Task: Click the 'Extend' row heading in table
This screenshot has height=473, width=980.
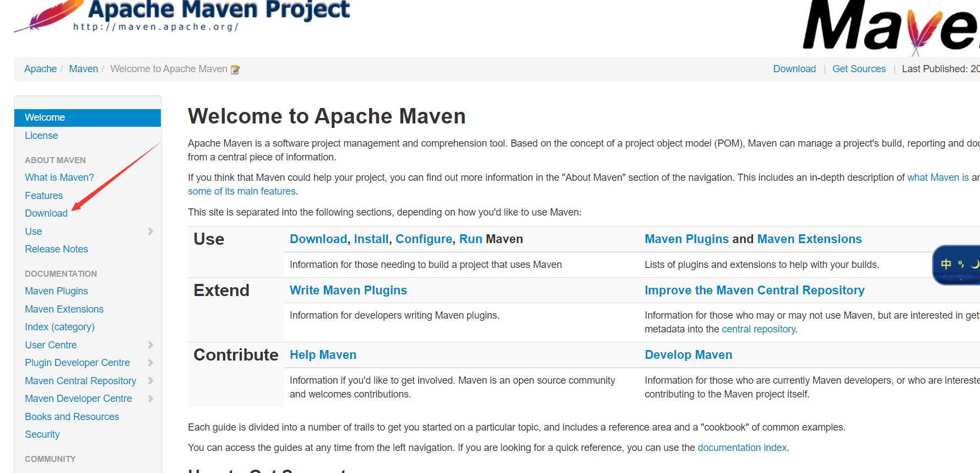Action: tap(221, 291)
